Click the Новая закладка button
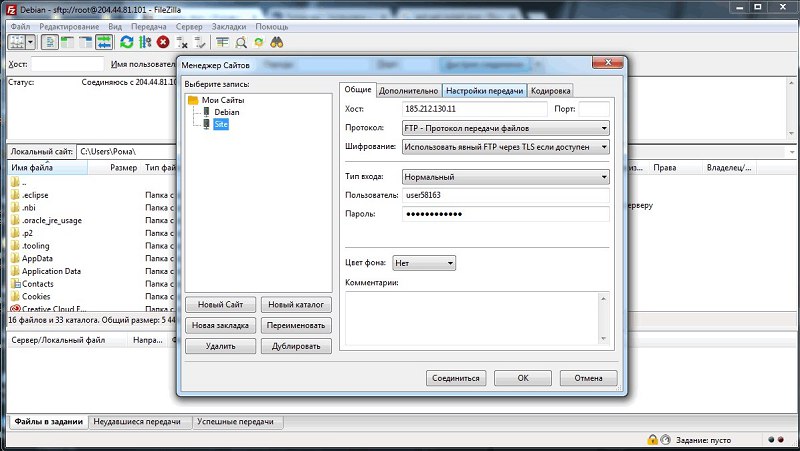The image size is (800, 451). coord(220,325)
